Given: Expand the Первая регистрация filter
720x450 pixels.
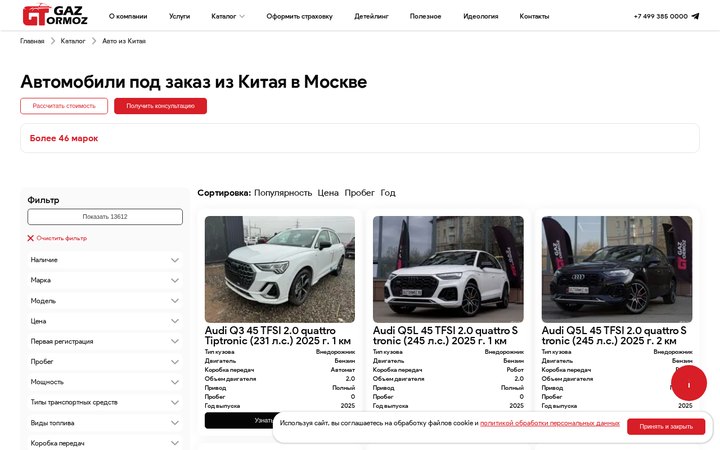Looking at the screenshot, I should coord(105,341).
